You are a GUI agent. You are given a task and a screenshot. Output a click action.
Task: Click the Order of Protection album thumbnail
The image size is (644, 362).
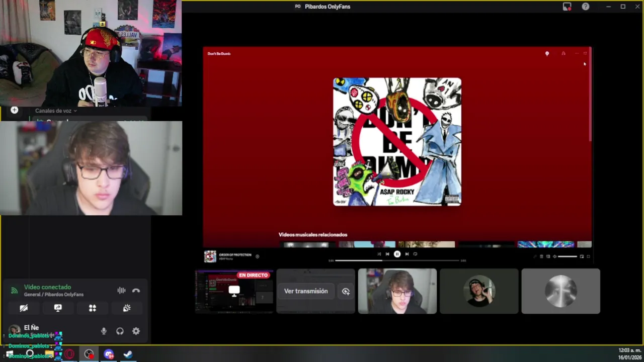tap(210, 256)
